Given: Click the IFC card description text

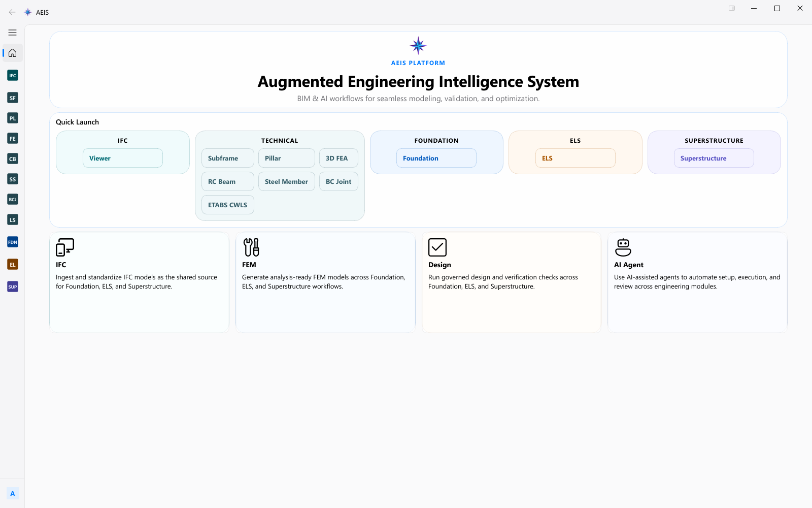Looking at the screenshot, I should pyautogui.click(x=137, y=282).
